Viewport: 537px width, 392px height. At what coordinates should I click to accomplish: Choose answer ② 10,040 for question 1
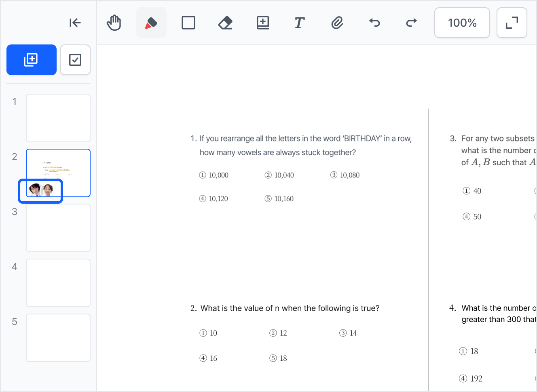pos(279,175)
